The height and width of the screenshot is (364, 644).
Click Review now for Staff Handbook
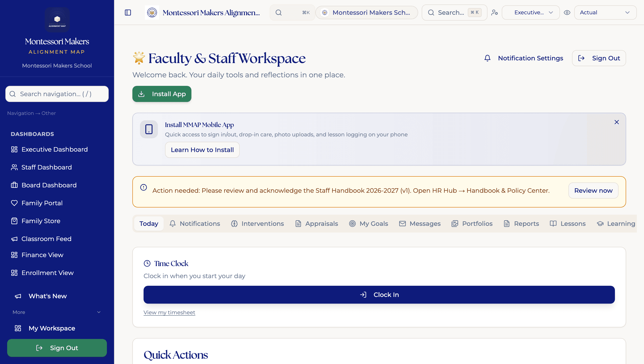point(593,190)
